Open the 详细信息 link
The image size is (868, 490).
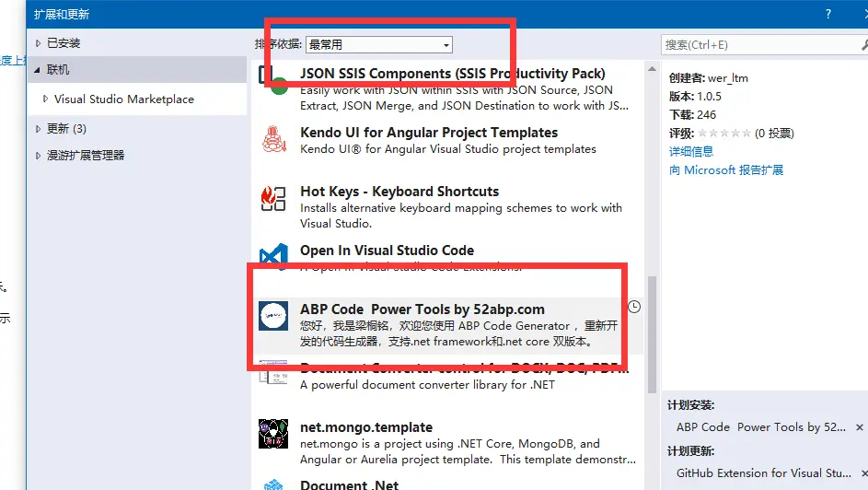tap(691, 152)
